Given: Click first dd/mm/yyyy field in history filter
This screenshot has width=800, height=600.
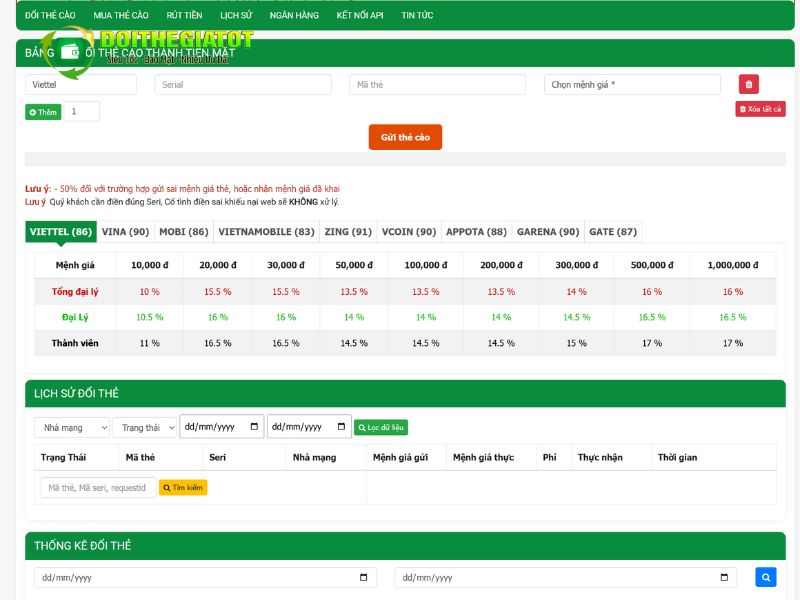Looking at the screenshot, I should [221, 427].
